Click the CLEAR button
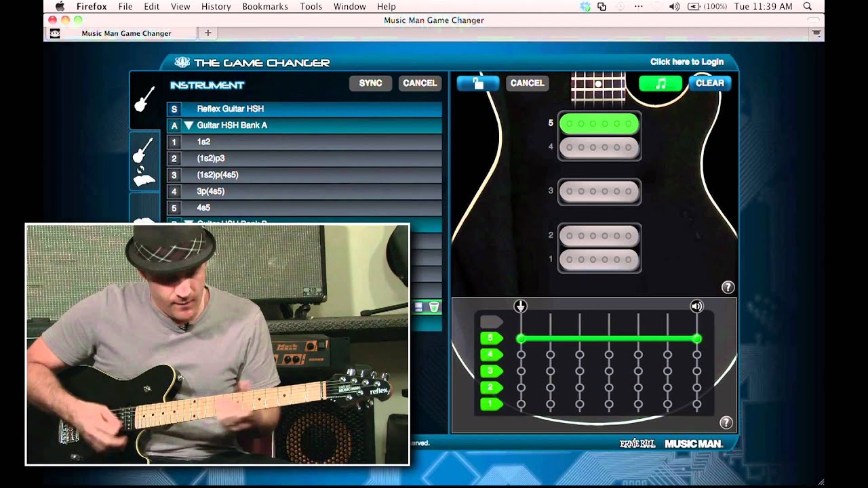This screenshot has height=488, width=868. 710,83
